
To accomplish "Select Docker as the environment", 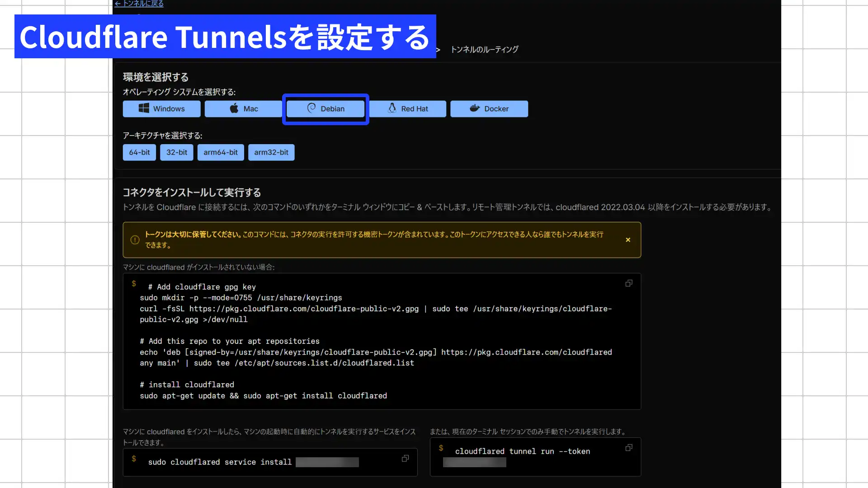I will (x=489, y=109).
